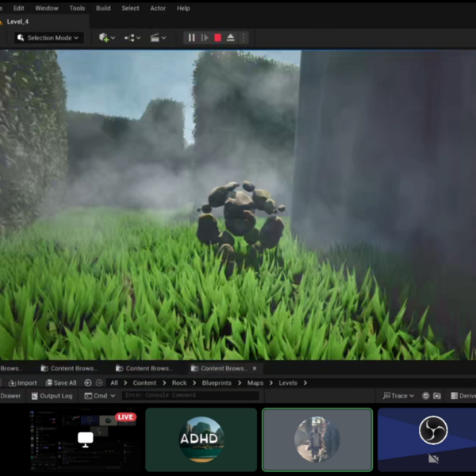Go forward in content browser history
The height and width of the screenshot is (476, 476).
[x=99, y=383]
